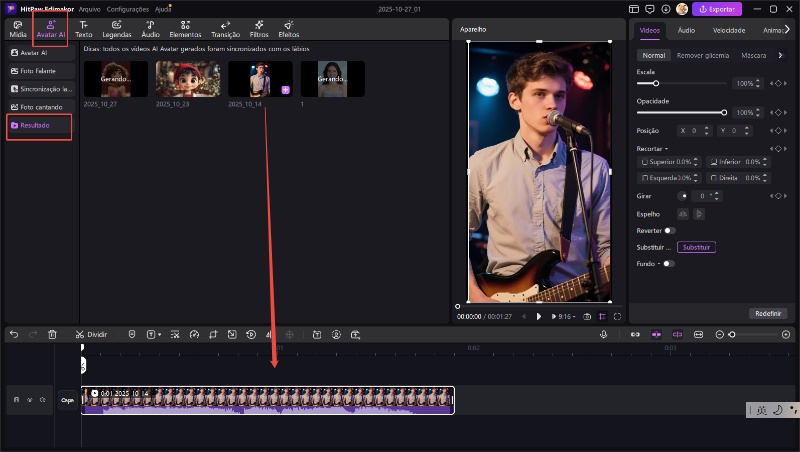Open the speed gauge tool
This screenshot has height=452, width=800.
point(194,334)
